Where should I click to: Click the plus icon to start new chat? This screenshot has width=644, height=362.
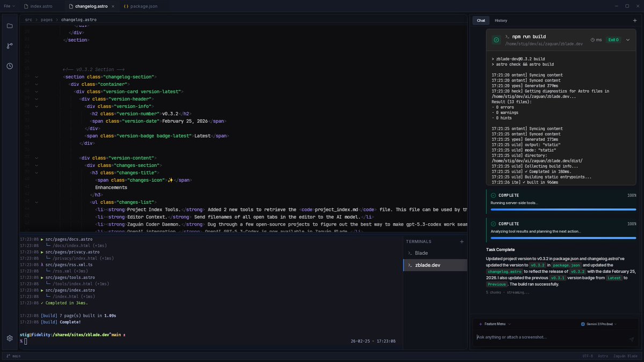pyautogui.click(x=635, y=20)
